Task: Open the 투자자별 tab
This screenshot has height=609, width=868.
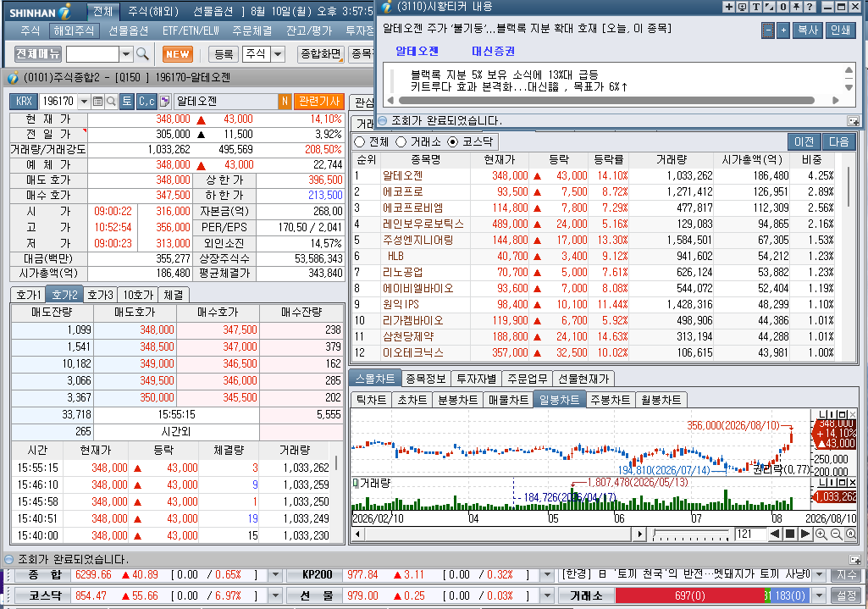Action: click(x=476, y=379)
